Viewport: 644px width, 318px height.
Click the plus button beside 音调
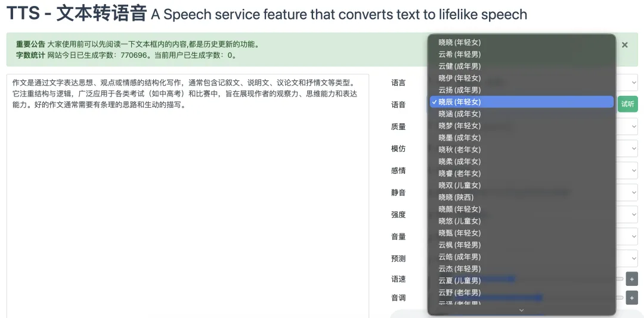[x=631, y=298]
